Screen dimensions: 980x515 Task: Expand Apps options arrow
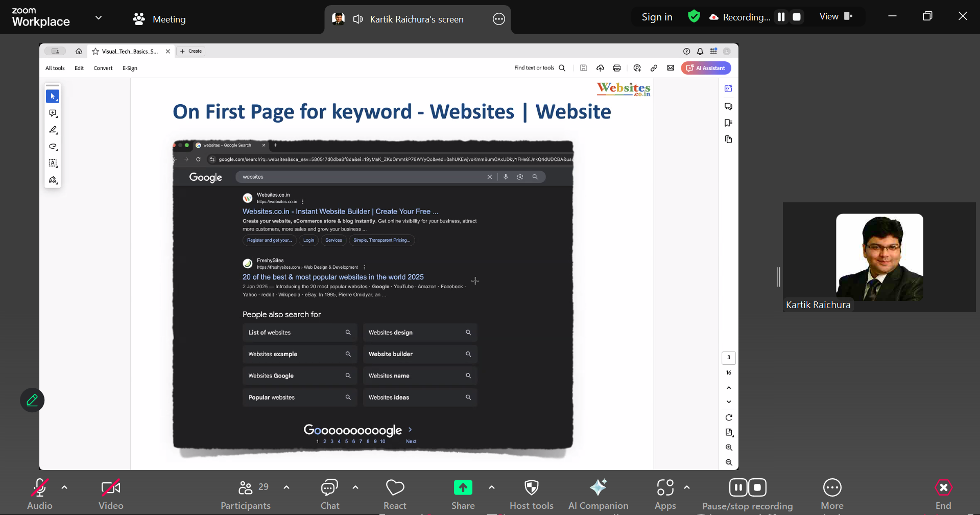[x=687, y=487]
